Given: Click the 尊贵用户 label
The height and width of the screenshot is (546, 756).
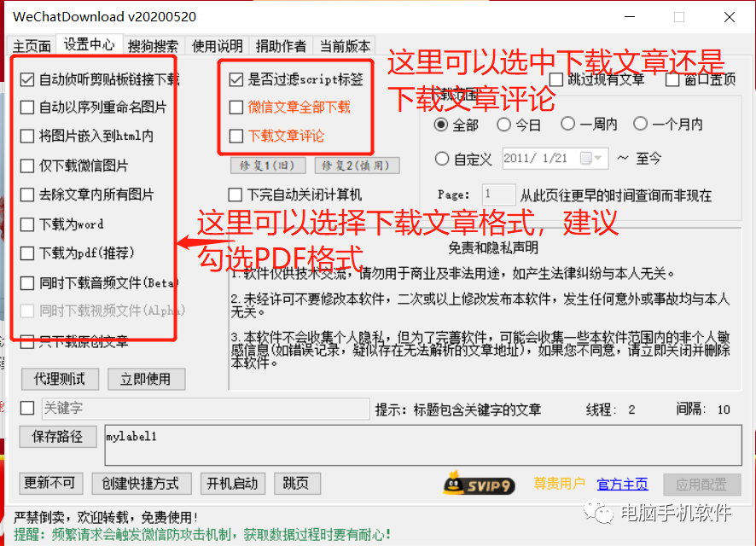Looking at the screenshot, I should [x=559, y=484].
